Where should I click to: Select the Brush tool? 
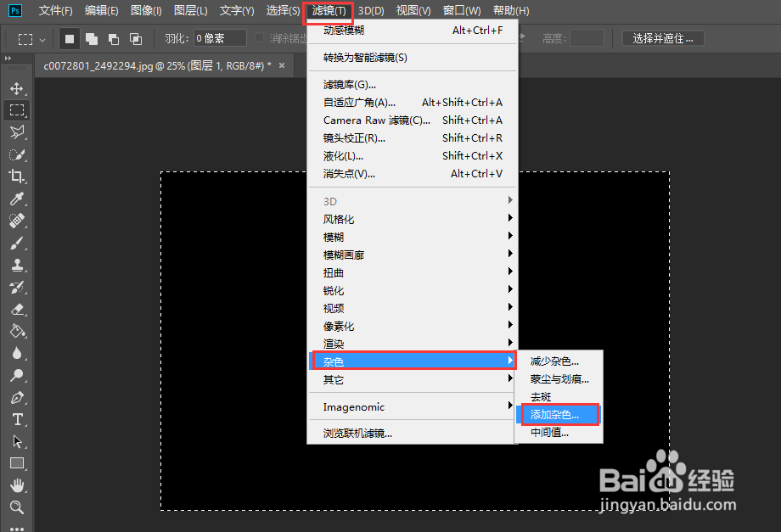tap(17, 243)
